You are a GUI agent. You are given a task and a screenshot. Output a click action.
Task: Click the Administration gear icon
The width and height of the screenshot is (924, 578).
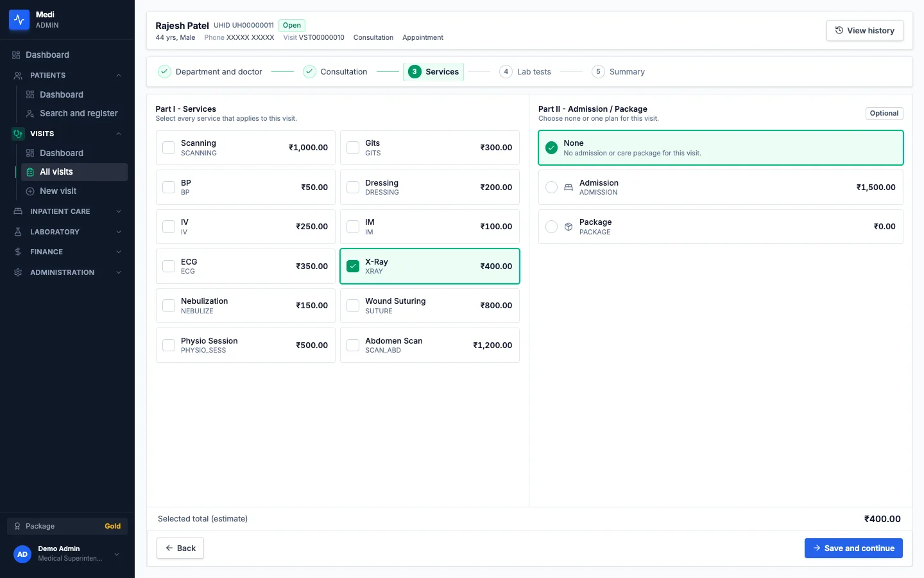(18, 272)
